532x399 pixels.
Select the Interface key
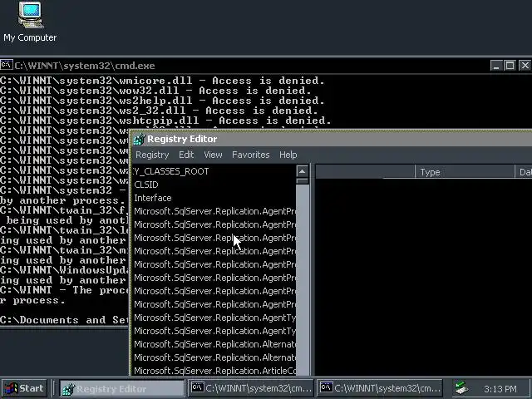[153, 198]
